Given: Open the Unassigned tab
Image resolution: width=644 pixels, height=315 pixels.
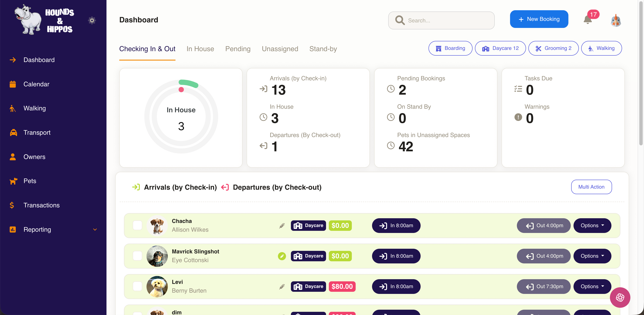Looking at the screenshot, I should [280, 49].
